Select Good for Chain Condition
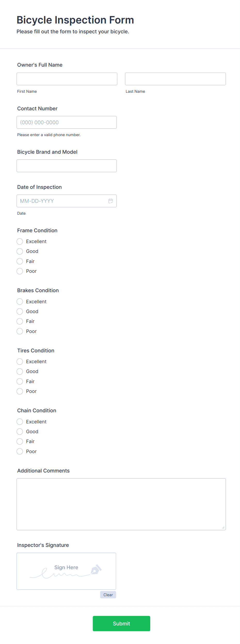This screenshot has height=644, width=240. [x=20, y=431]
